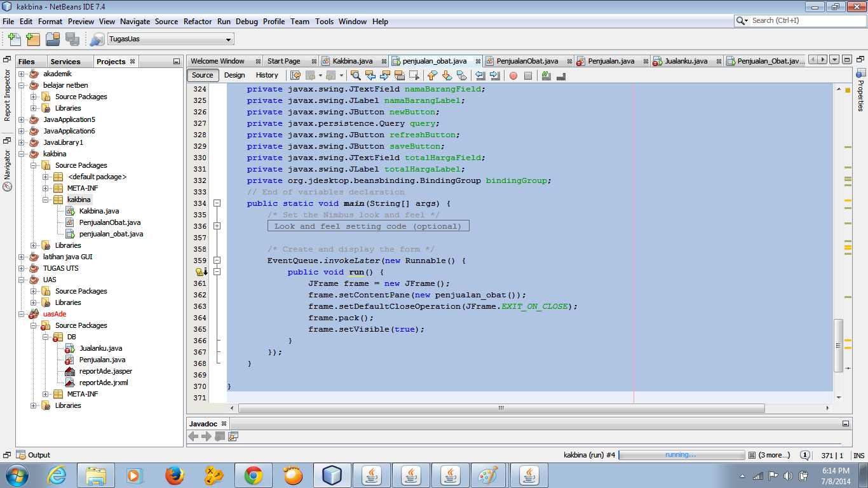Collapse the main method fold at line 334

217,203
